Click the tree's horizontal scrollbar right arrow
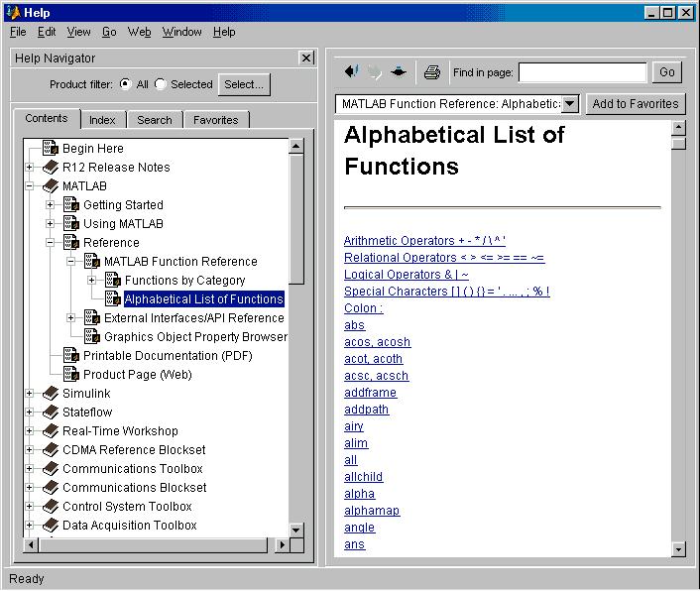Viewport: 700px width, 591px height. [x=282, y=545]
